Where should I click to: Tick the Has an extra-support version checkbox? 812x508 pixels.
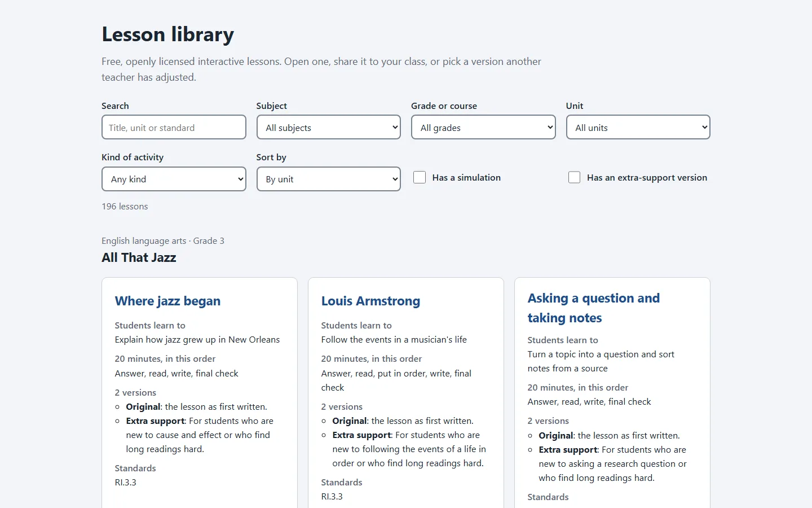[574, 177]
